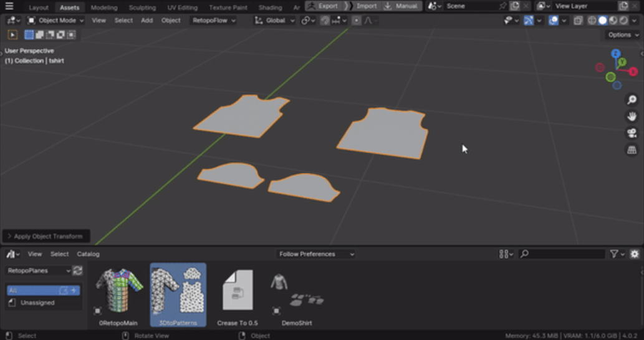
Task: Toggle X-ray view
Action: (579, 20)
